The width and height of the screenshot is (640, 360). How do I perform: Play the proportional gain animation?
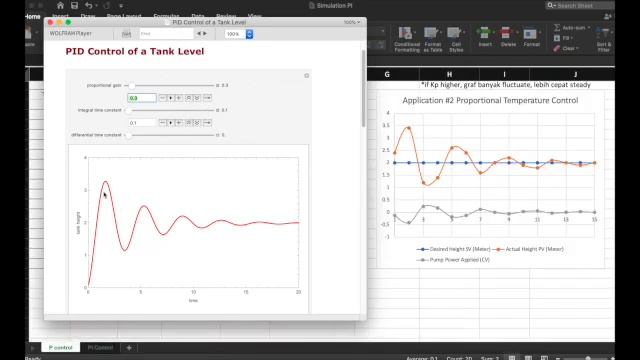(171, 98)
